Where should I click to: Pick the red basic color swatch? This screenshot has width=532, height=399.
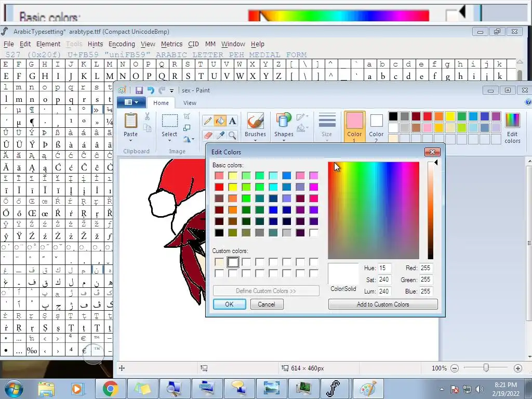tap(219, 187)
